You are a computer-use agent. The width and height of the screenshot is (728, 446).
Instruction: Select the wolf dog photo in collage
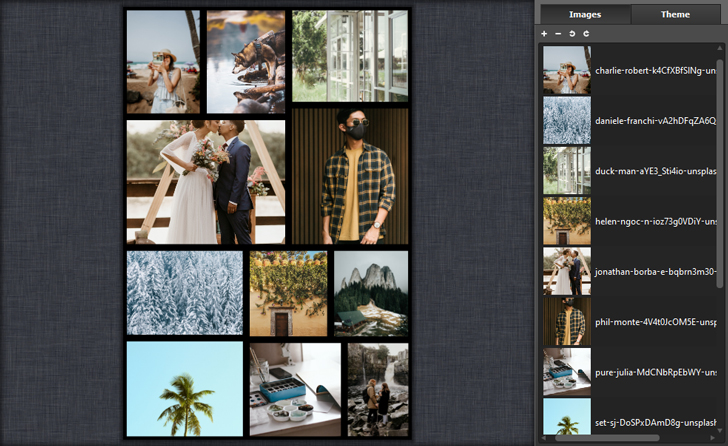click(x=246, y=61)
